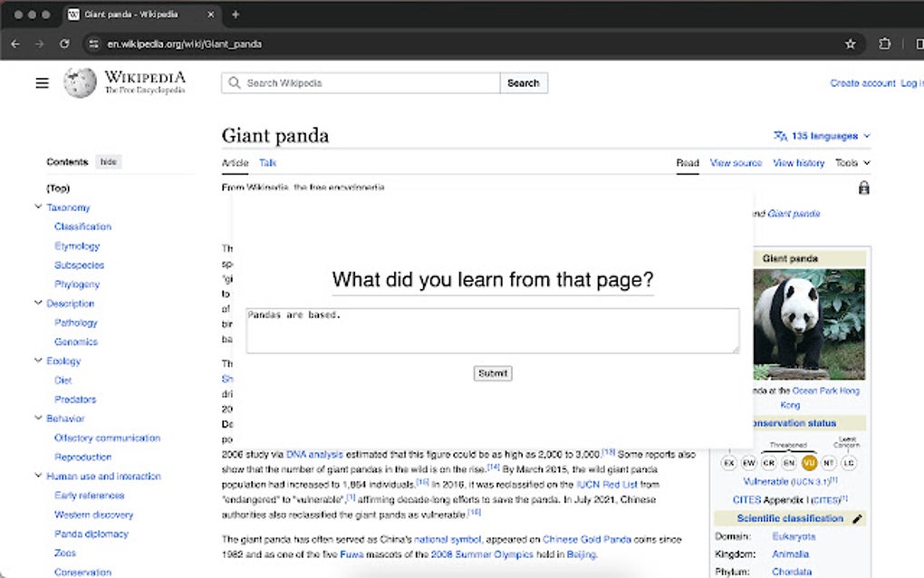This screenshot has height=578, width=924.
Task: Reload the page with the refresh icon
Action: coord(63,43)
